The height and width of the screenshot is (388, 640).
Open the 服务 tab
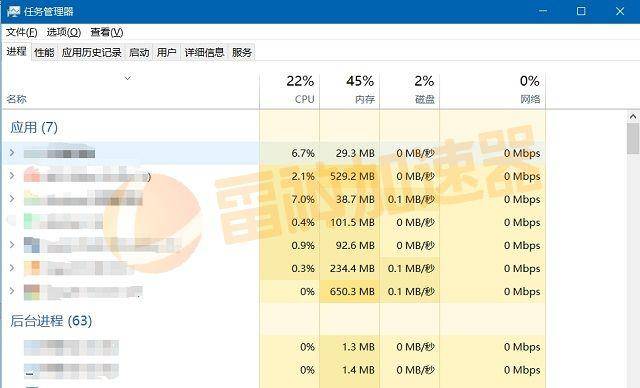[242, 52]
